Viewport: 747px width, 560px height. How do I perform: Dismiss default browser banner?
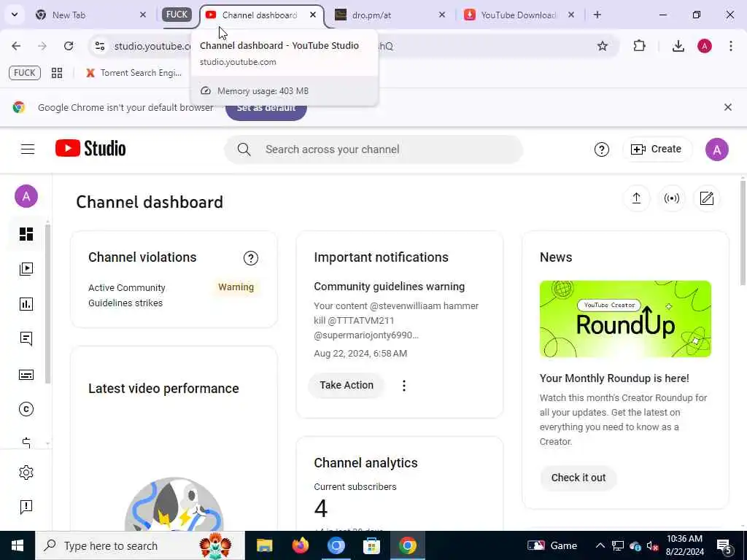pyautogui.click(x=728, y=107)
